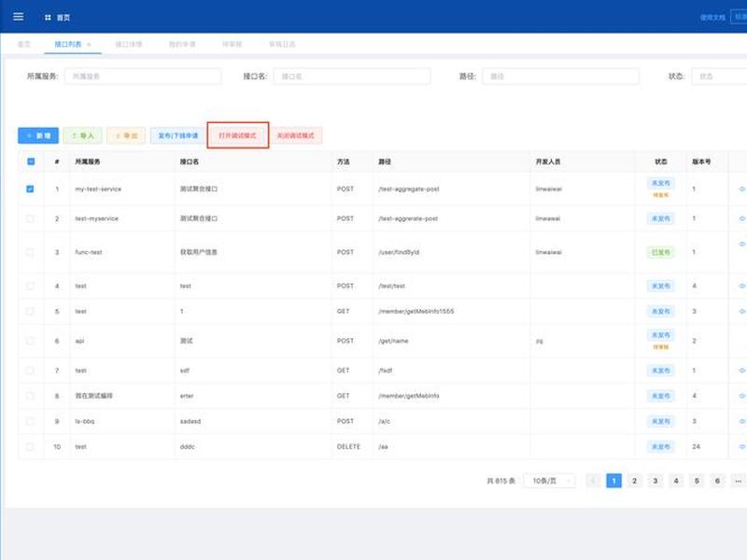Click the /user/findById path cell
This screenshot has height=560, width=747.
[399, 252]
